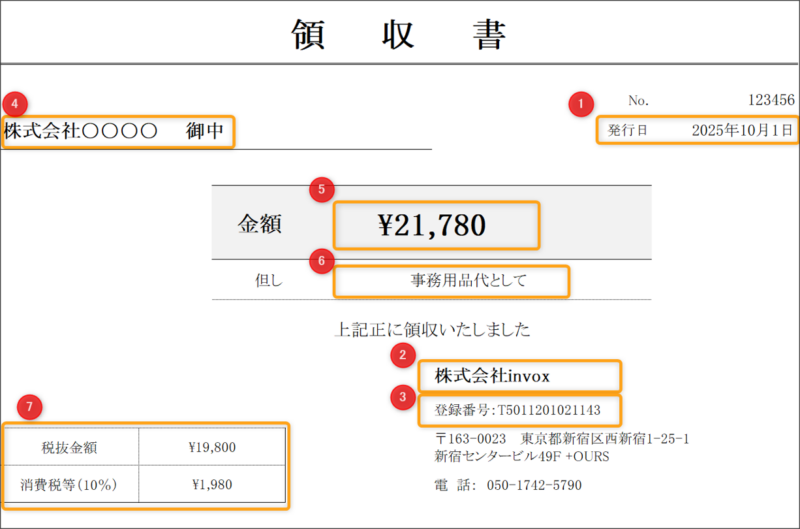The height and width of the screenshot is (529, 800).
Task: Click the 消費税等(10%) label cell
Action: (72, 485)
